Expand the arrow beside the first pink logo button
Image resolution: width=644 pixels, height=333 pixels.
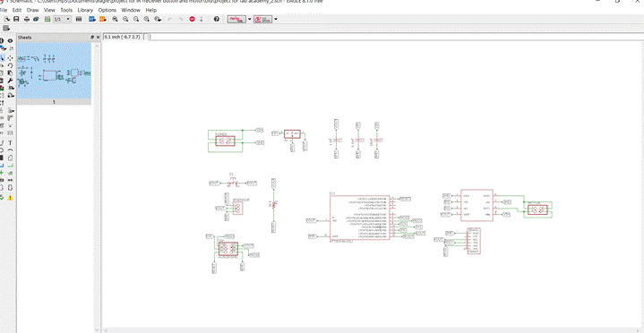250,19
